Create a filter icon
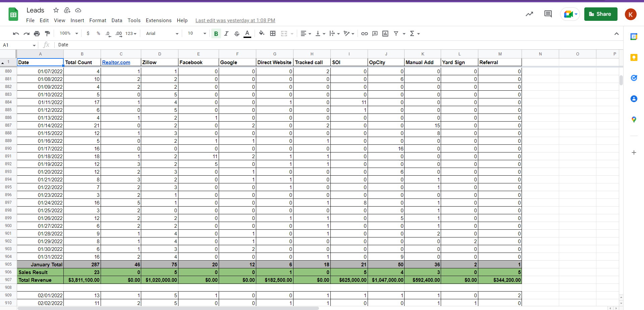Image resolution: width=644 pixels, height=310 pixels. pos(396,34)
